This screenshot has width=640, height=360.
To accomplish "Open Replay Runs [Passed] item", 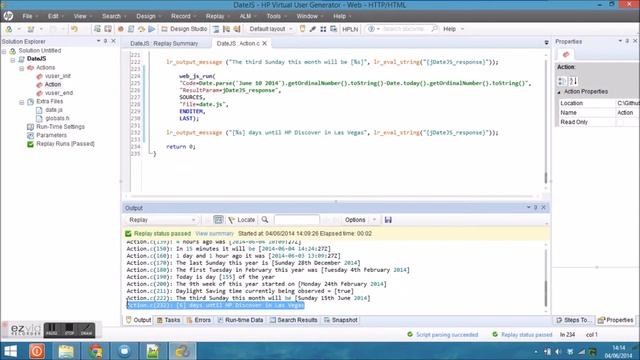I will (65, 144).
